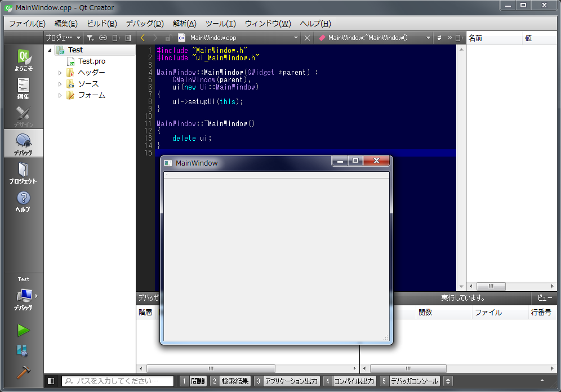Screen dimensions: 561x392
Task: Click the green Run button
Action: click(24, 330)
